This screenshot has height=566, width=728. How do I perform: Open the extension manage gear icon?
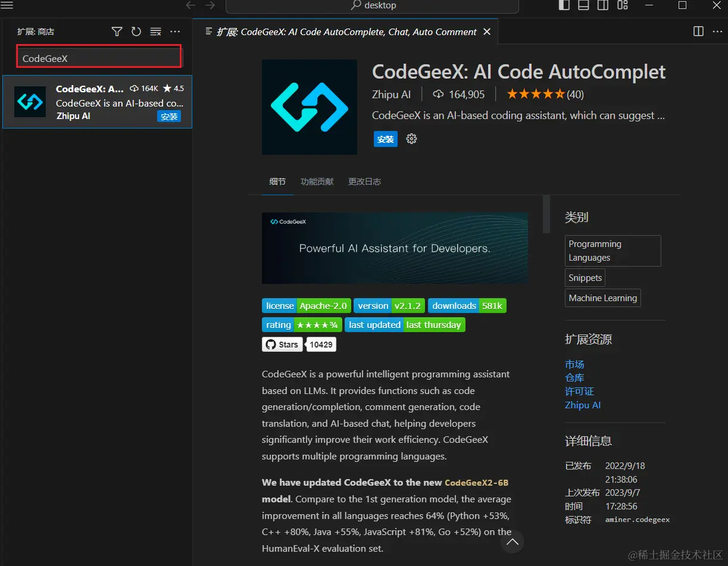pos(411,139)
